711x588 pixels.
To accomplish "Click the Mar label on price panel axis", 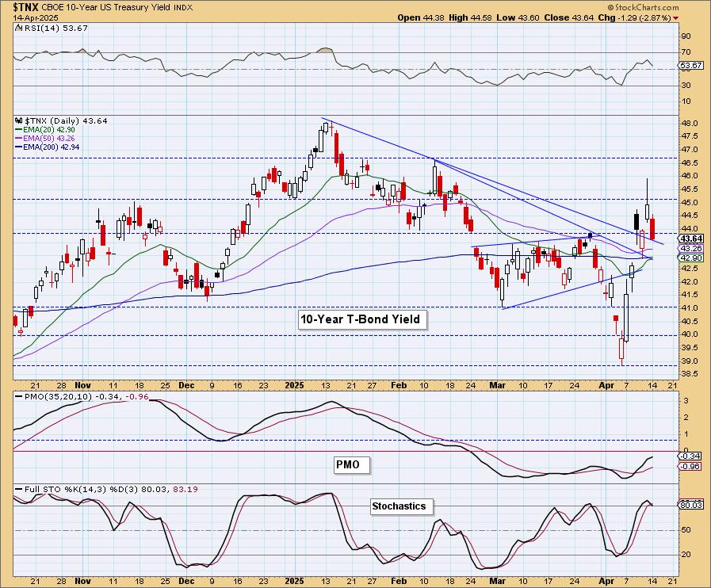I will click(x=498, y=385).
